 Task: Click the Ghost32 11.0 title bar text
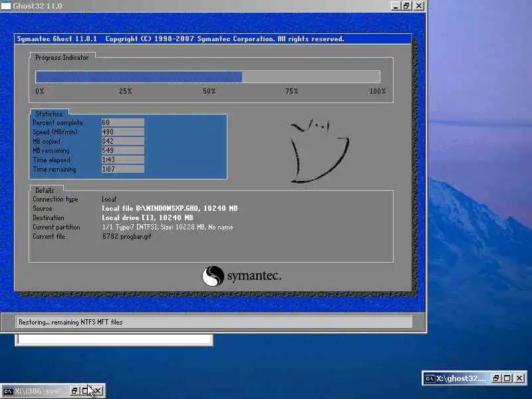tap(38, 6)
